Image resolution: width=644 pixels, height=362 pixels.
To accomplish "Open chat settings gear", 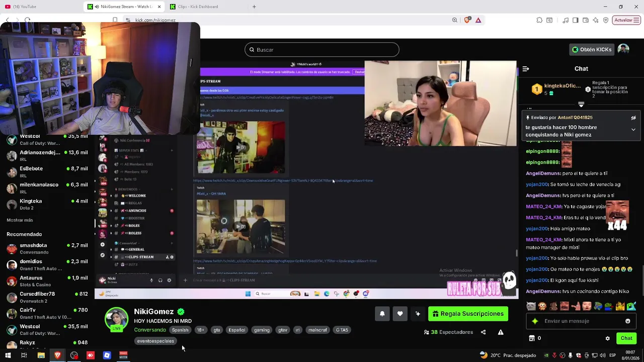I will (x=607, y=338).
